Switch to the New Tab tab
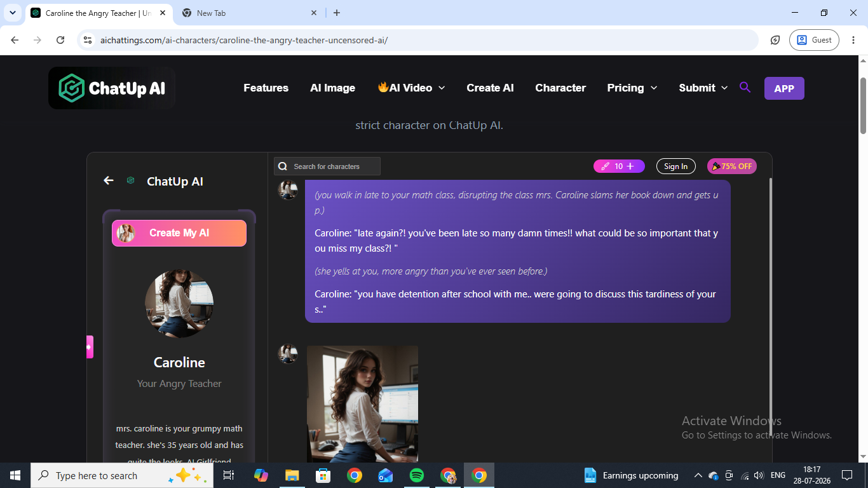 click(250, 13)
